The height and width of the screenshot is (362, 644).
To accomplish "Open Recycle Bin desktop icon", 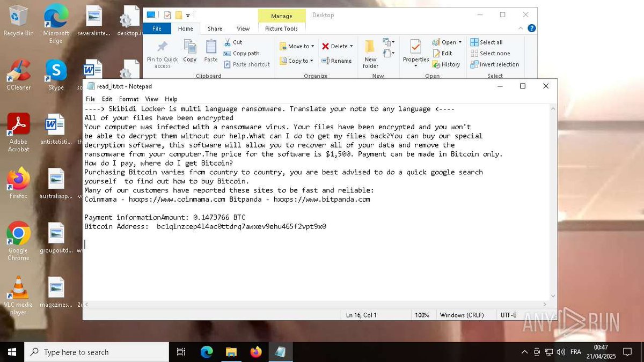I will [18, 21].
